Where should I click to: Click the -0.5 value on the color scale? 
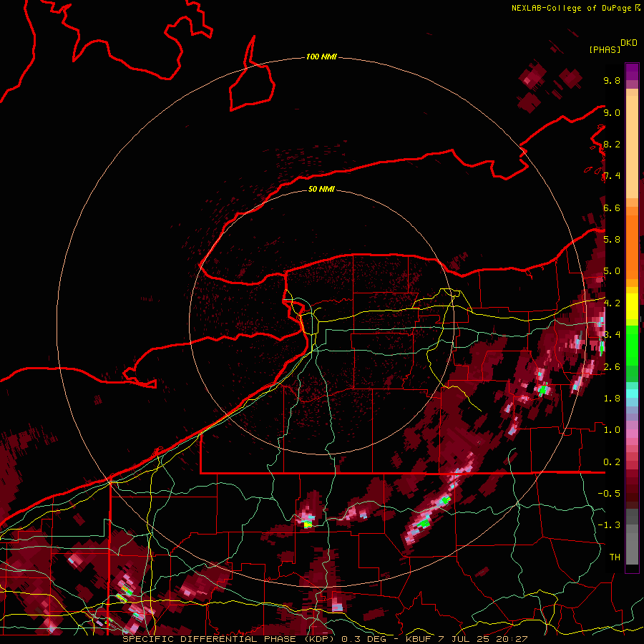609,493
